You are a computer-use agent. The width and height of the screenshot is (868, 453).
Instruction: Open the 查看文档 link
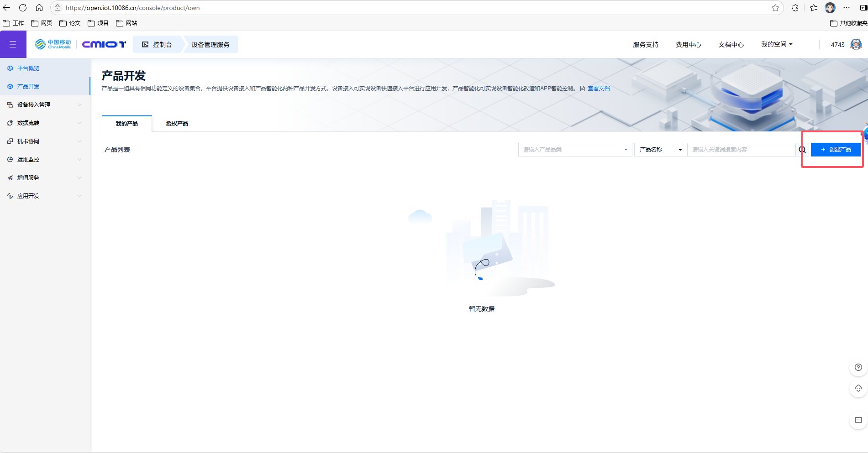(x=599, y=88)
